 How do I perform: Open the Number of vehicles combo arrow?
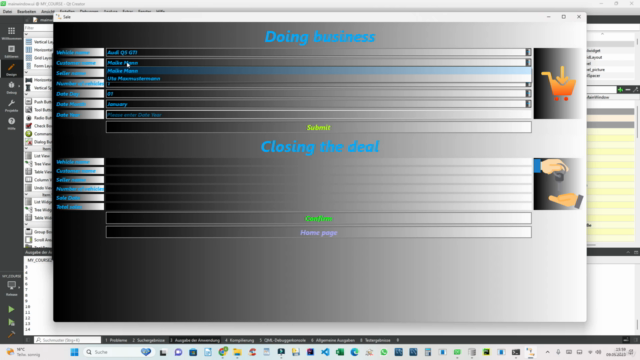(528, 84)
